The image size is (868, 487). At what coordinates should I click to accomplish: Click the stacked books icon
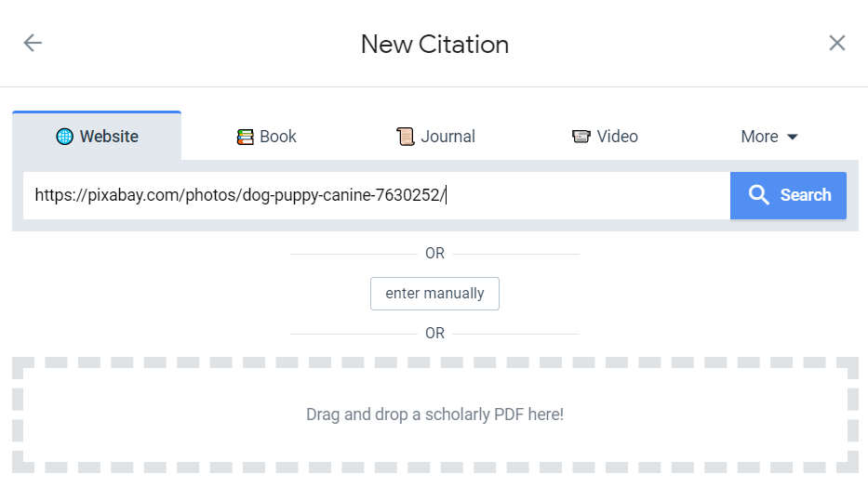pos(246,137)
